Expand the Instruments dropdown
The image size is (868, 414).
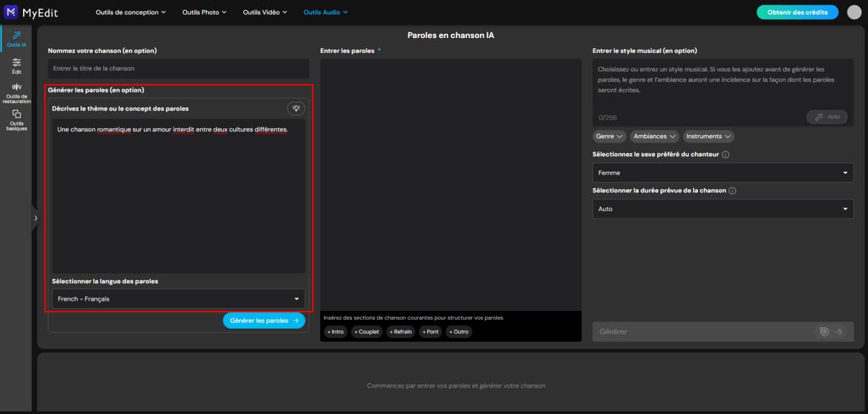pos(709,136)
